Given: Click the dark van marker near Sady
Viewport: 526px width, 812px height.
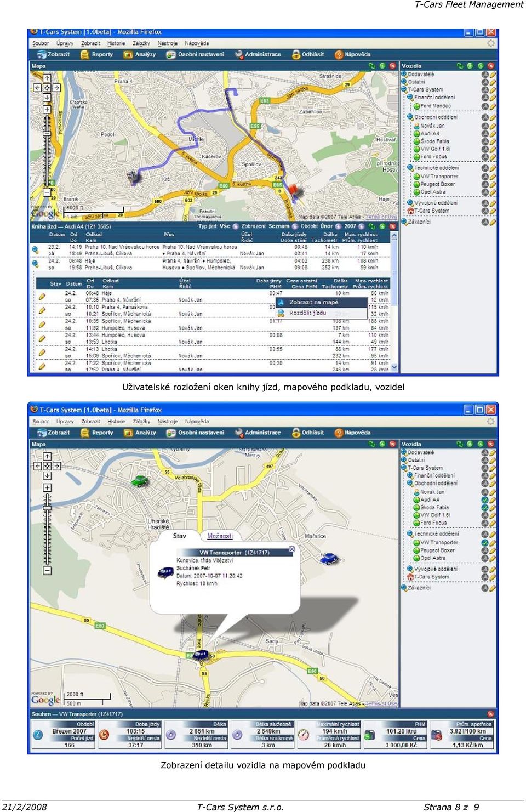Looking at the screenshot, I should [x=201, y=655].
